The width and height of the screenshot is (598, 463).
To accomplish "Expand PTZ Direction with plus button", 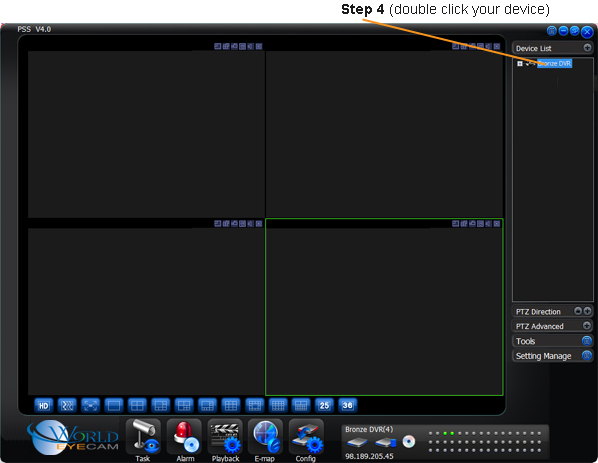I will pyautogui.click(x=587, y=311).
